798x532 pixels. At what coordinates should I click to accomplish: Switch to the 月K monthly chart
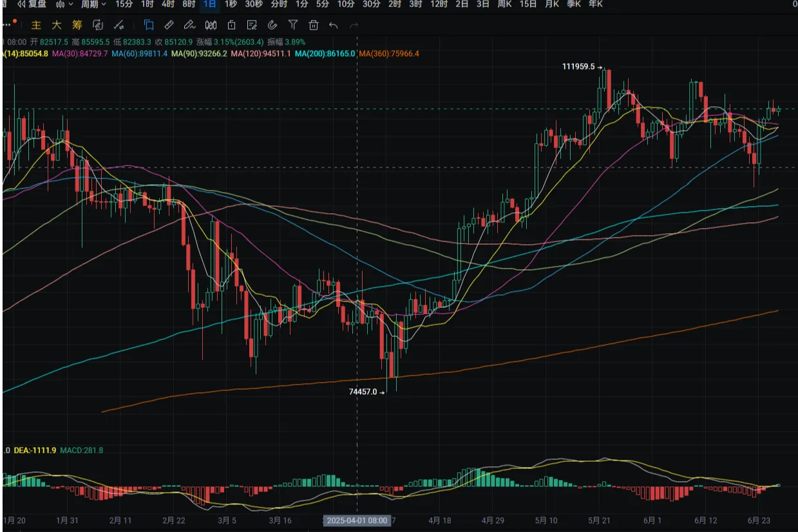coord(552,4)
